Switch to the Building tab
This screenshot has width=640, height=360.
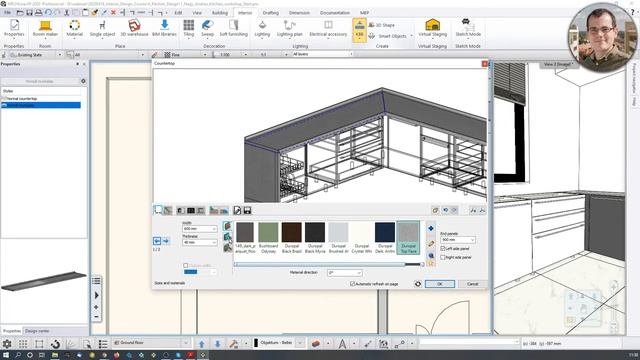pos(220,13)
